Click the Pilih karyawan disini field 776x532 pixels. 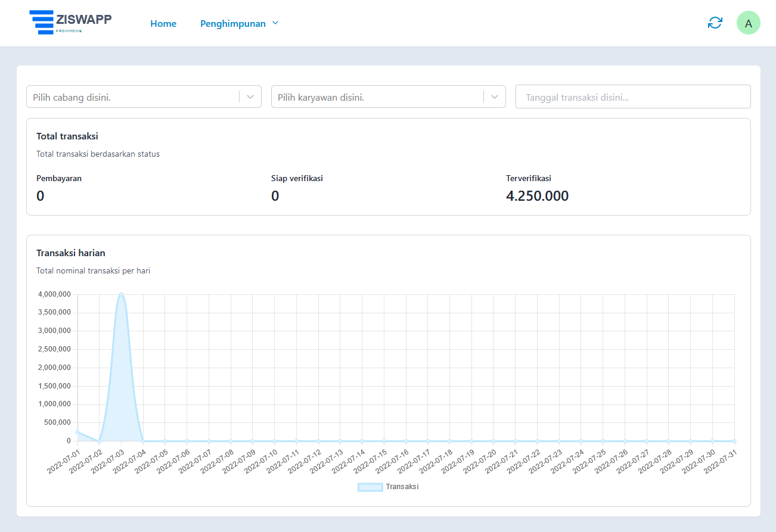tap(389, 97)
